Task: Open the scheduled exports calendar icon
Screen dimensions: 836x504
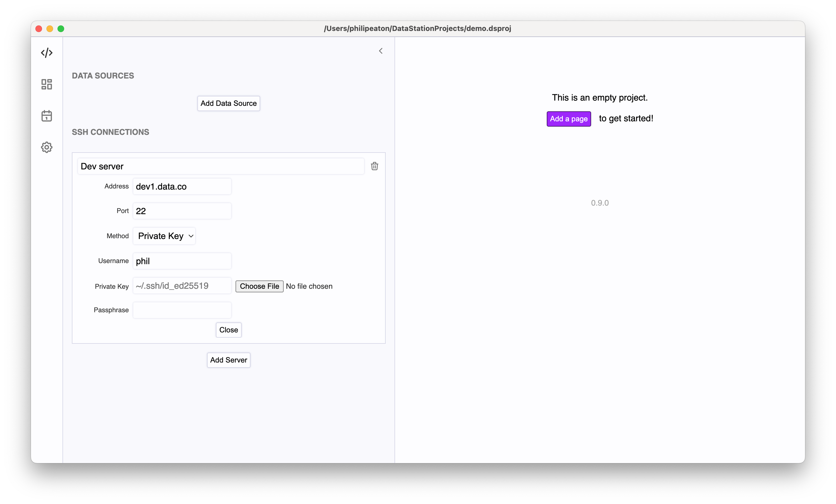Action: coord(46,116)
